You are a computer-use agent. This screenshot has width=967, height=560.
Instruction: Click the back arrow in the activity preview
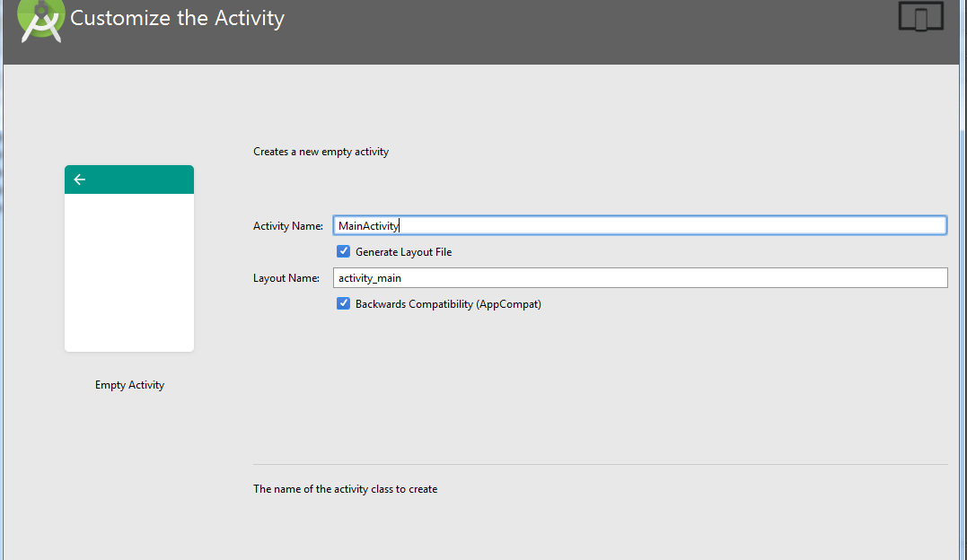tap(79, 179)
